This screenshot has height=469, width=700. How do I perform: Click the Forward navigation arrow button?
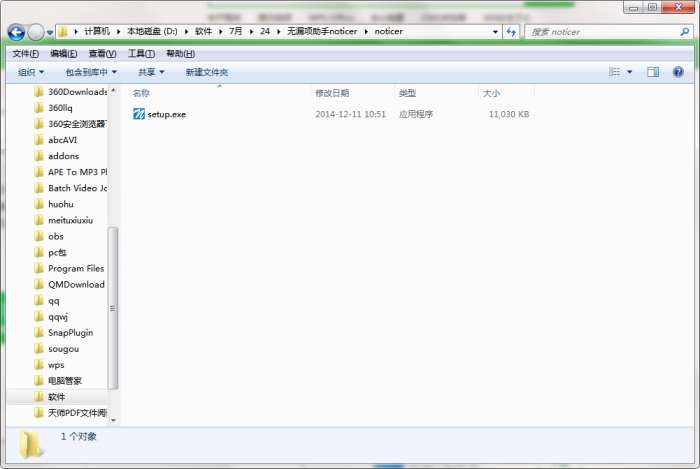point(36,32)
